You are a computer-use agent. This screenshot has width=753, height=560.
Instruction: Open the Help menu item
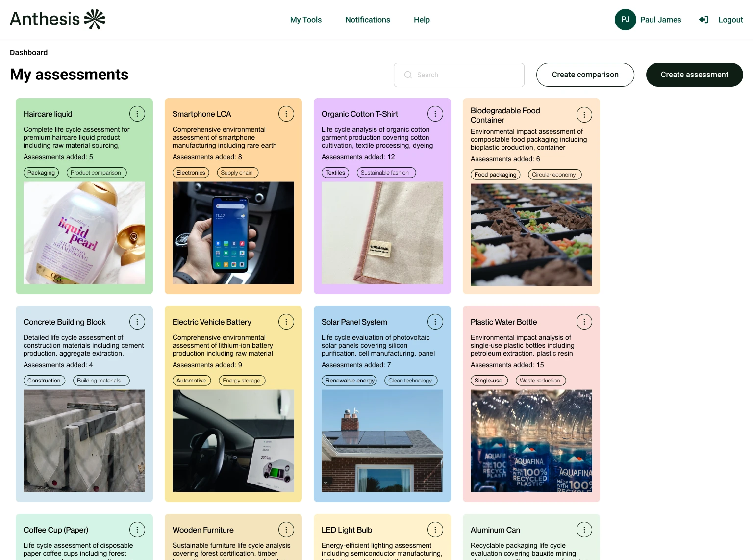pos(422,20)
